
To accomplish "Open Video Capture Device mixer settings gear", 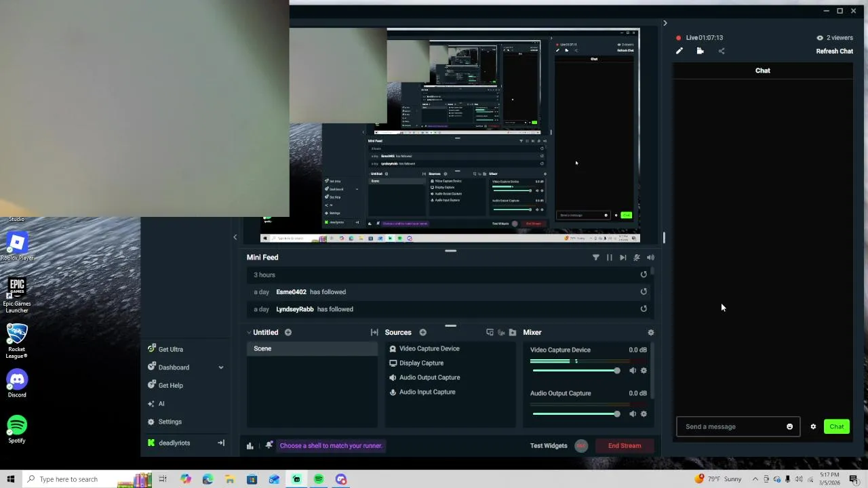I will (x=644, y=371).
